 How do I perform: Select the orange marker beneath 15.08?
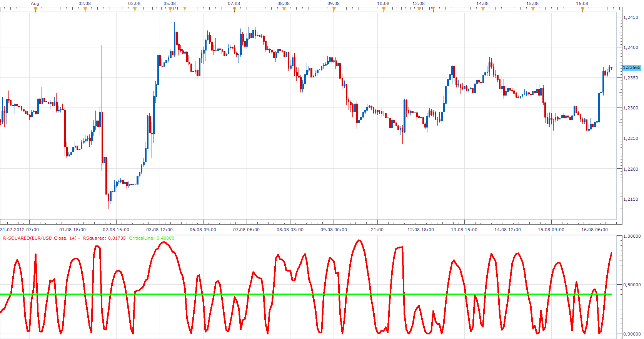[533, 10]
